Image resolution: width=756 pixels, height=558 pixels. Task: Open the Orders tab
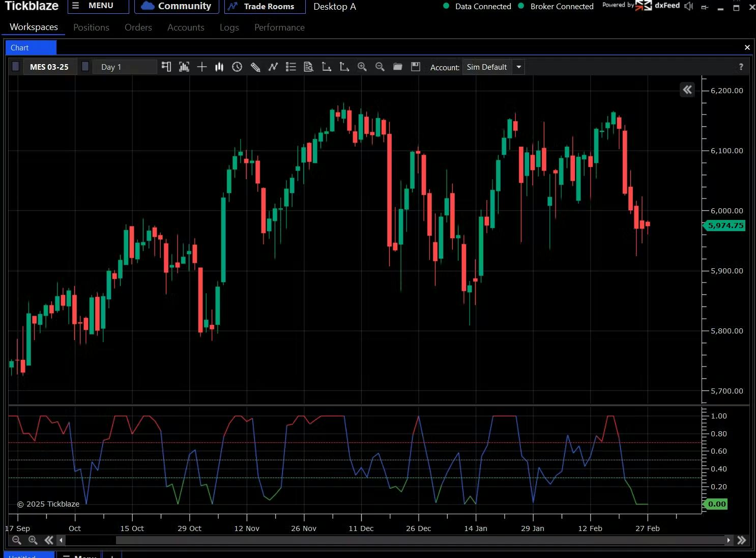pyautogui.click(x=138, y=27)
